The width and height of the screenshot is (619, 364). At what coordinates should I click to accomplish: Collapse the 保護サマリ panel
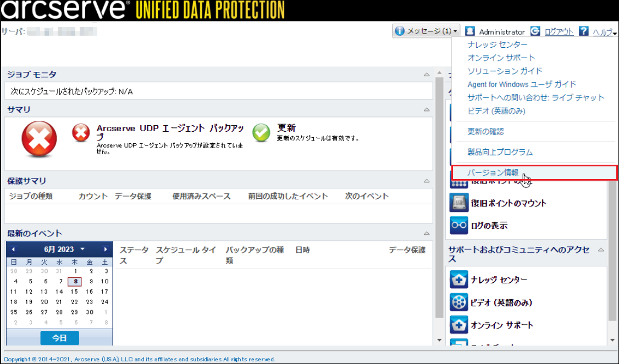[427, 181]
